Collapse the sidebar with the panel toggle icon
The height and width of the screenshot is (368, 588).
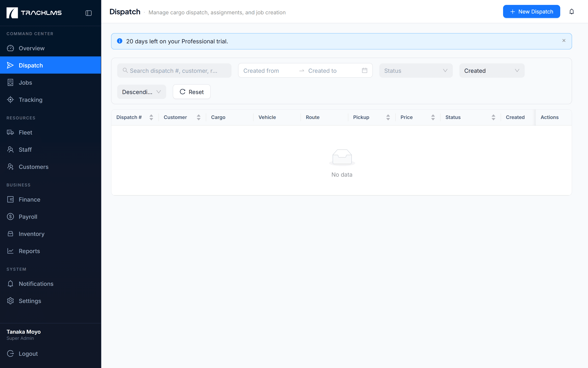[x=88, y=13]
